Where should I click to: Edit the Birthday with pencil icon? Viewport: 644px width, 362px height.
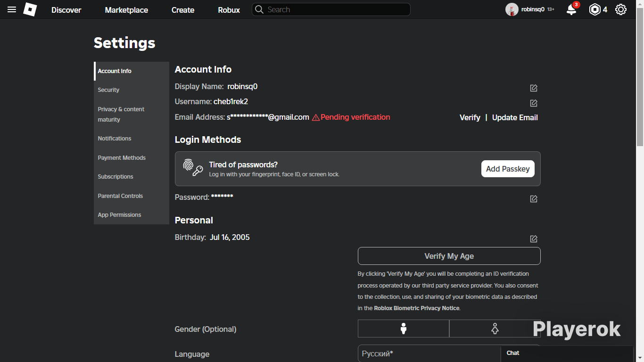534,239
